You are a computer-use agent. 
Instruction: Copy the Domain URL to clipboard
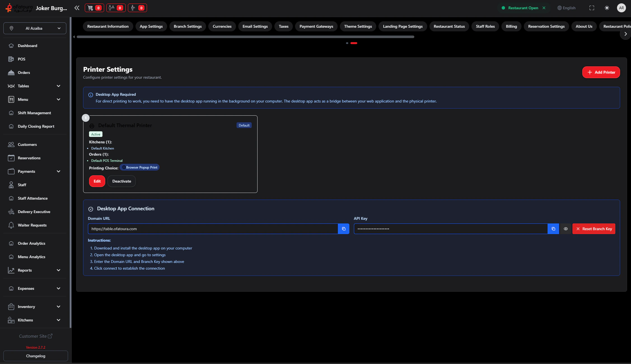343,229
